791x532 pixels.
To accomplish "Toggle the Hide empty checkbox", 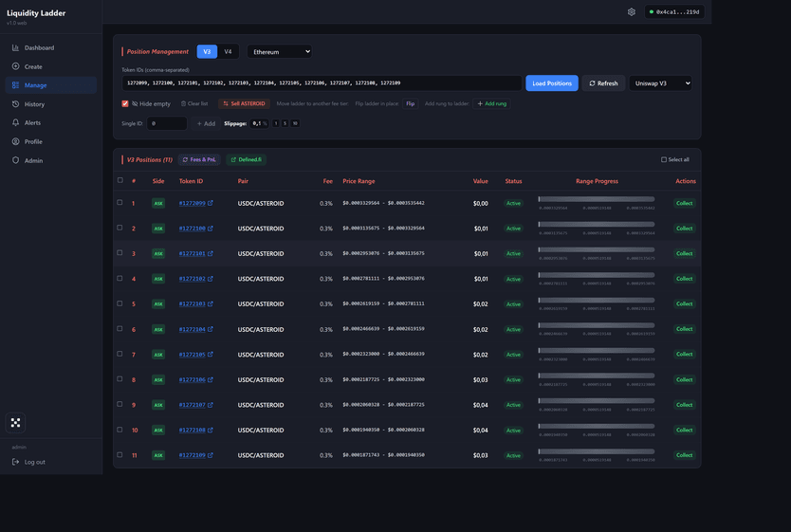I will point(125,104).
